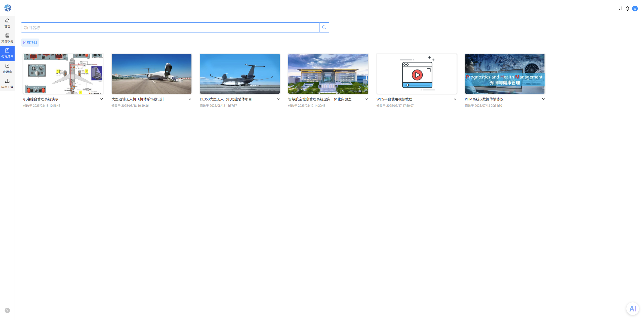Expand options for DL350大型无人飞机功能总体项目
The width and height of the screenshot is (644, 320).
(x=278, y=99)
